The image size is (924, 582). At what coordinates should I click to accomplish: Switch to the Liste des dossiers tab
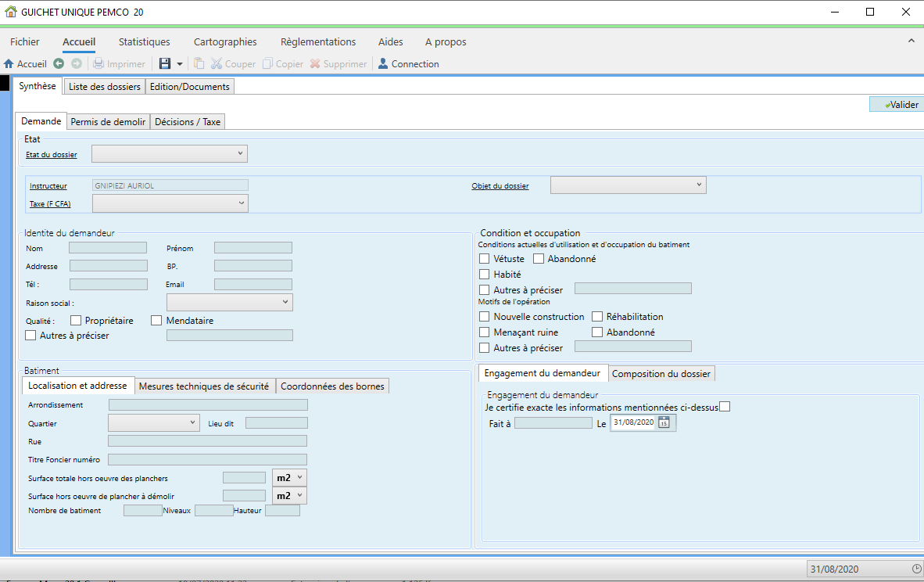105,87
